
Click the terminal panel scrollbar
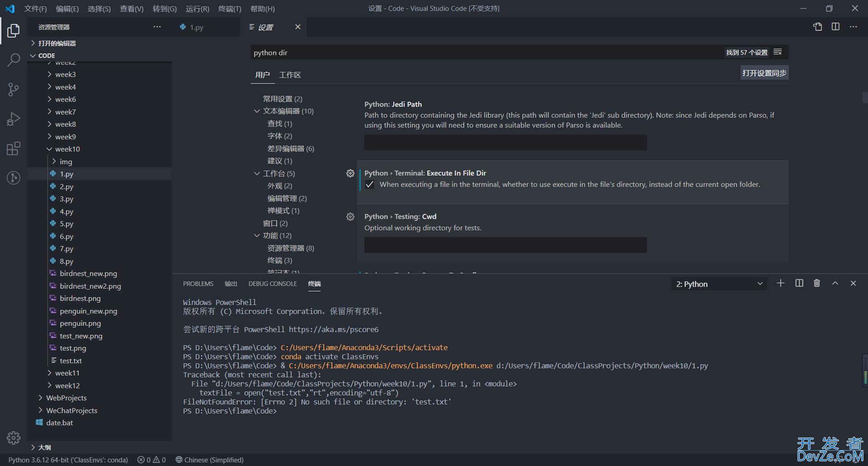pos(865,370)
